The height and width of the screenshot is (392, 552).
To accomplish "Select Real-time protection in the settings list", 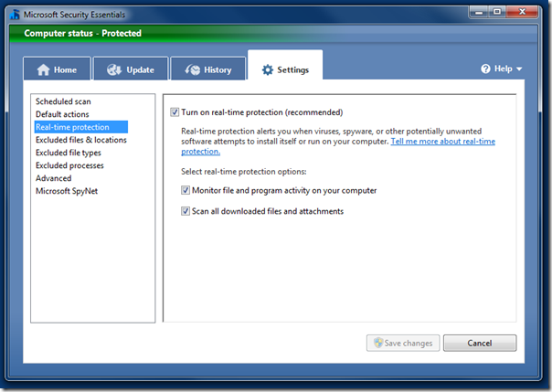I will pyautogui.click(x=81, y=127).
